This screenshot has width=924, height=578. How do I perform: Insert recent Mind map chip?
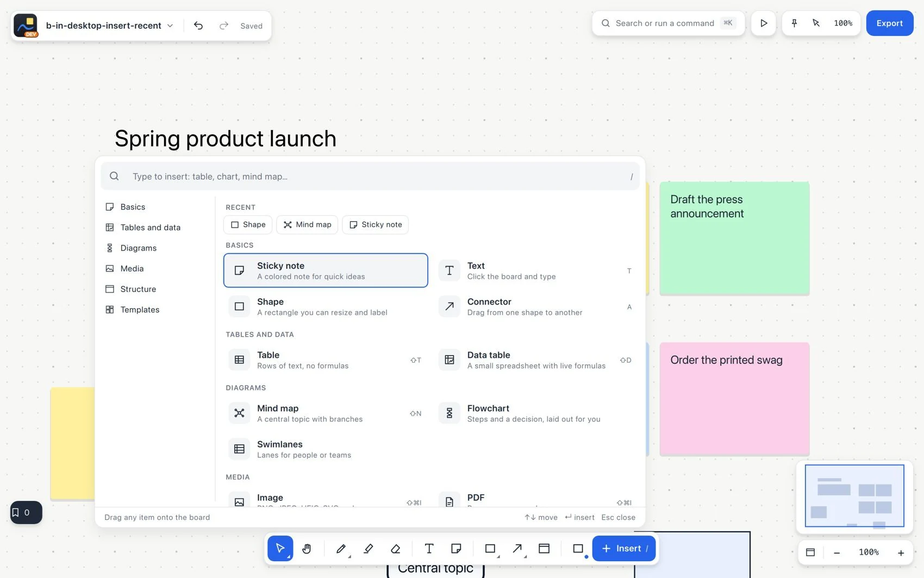coord(307,225)
